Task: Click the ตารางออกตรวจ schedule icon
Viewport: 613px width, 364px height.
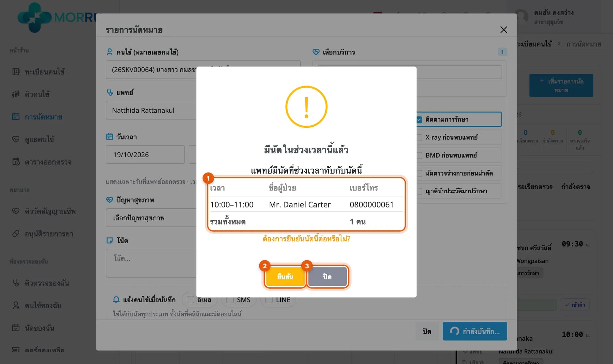Action: pyautogui.click(x=16, y=162)
